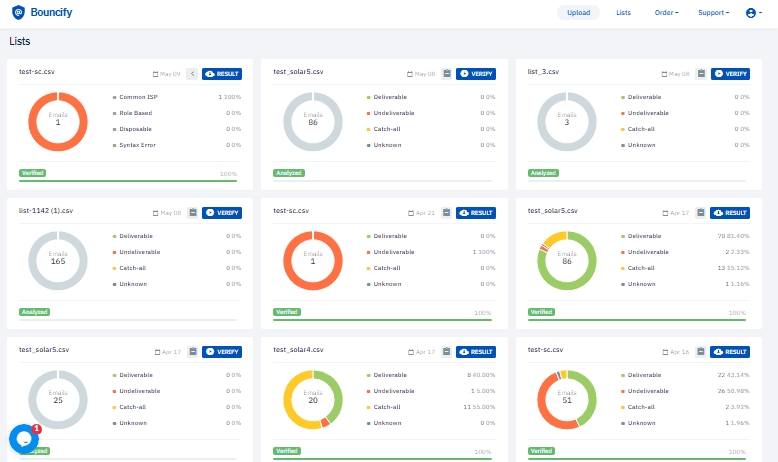Click clipboard icon on test-sc.csv Apr 16 card

pos(701,351)
